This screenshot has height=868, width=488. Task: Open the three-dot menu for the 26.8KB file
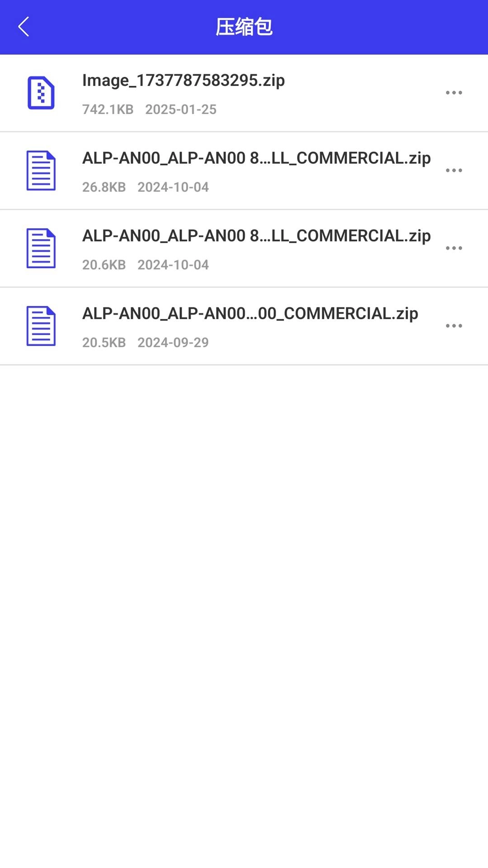click(x=454, y=170)
